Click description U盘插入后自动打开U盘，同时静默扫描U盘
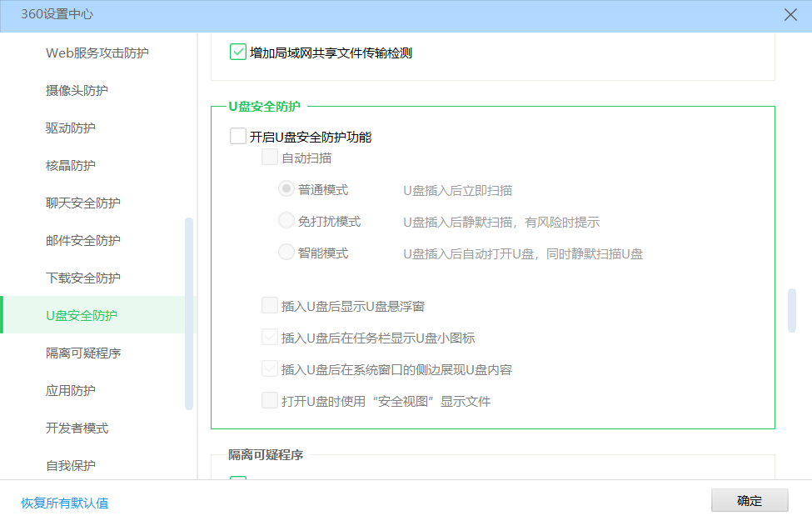812x521 pixels. click(x=523, y=254)
